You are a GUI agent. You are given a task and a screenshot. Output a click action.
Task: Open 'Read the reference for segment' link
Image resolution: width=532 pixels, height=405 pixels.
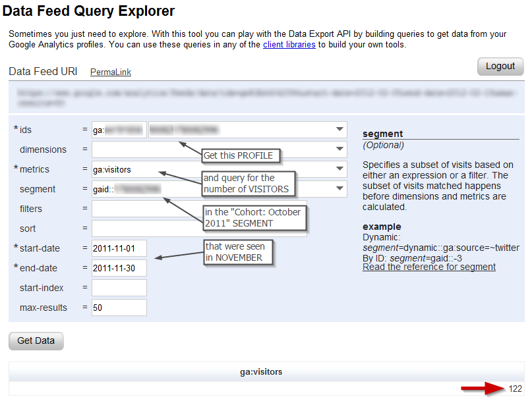coord(429,267)
